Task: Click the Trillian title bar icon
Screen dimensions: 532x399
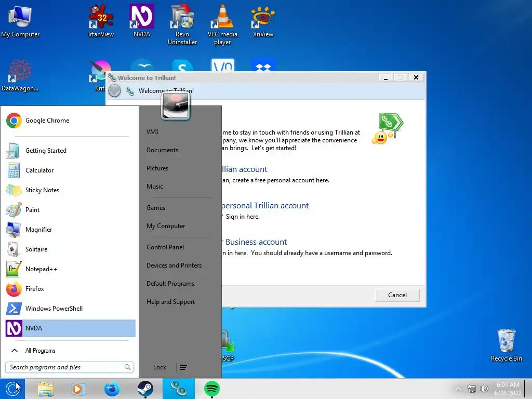Action: (x=112, y=78)
